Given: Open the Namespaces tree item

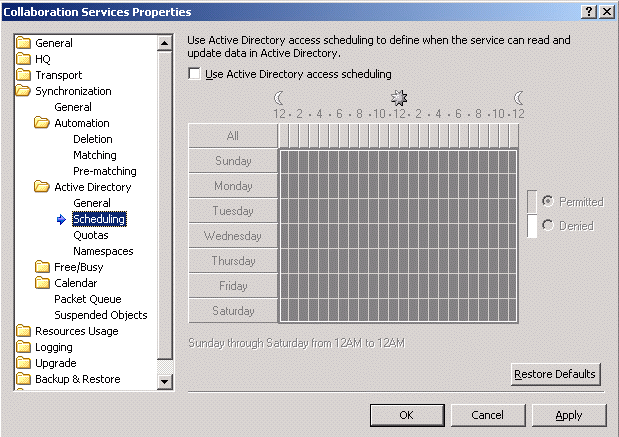Looking at the screenshot, I should coord(103,251).
